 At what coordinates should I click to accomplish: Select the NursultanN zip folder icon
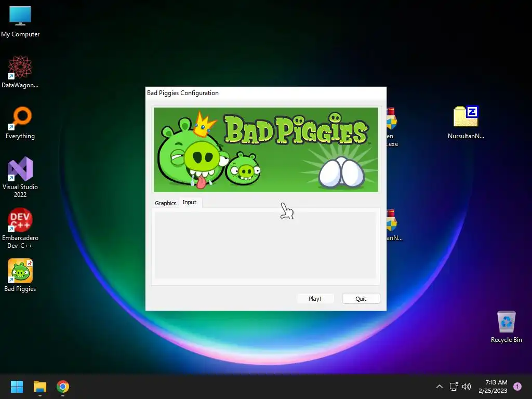tap(465, 123)
